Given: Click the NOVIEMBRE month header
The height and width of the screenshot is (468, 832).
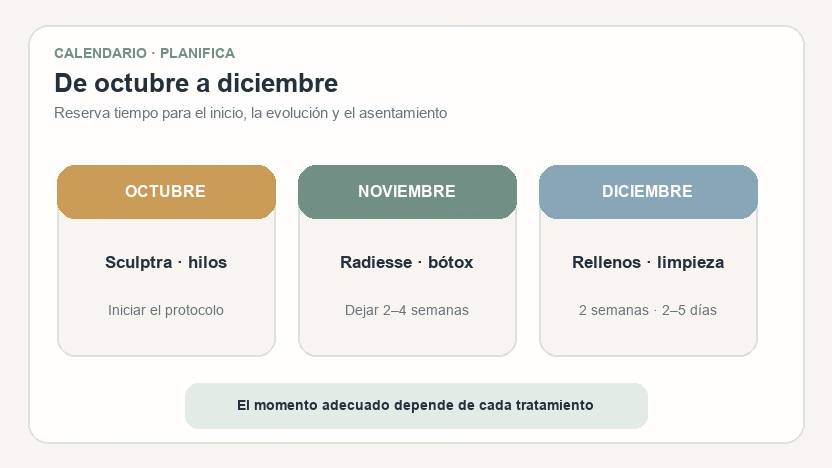Looking at the screenshot, I should tap(407, 192).
